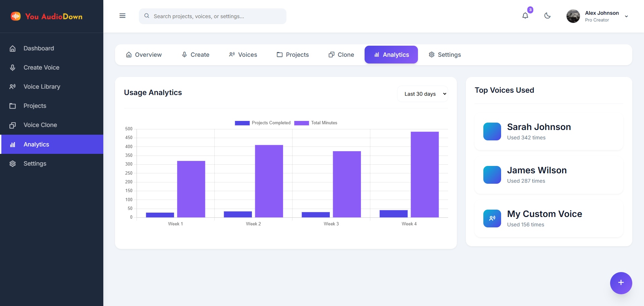Screen dimensions: 644x306
Task: Toggle Projects Completed legend swatch
Action: click(242, 123)
